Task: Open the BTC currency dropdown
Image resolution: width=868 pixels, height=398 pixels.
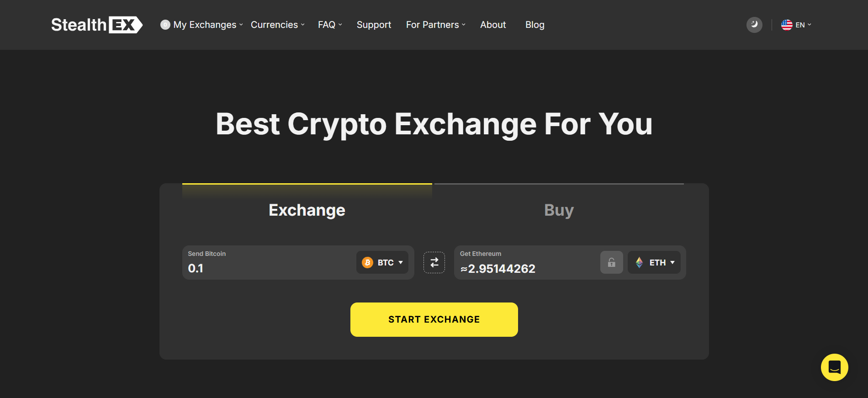Action: [382, 262]
